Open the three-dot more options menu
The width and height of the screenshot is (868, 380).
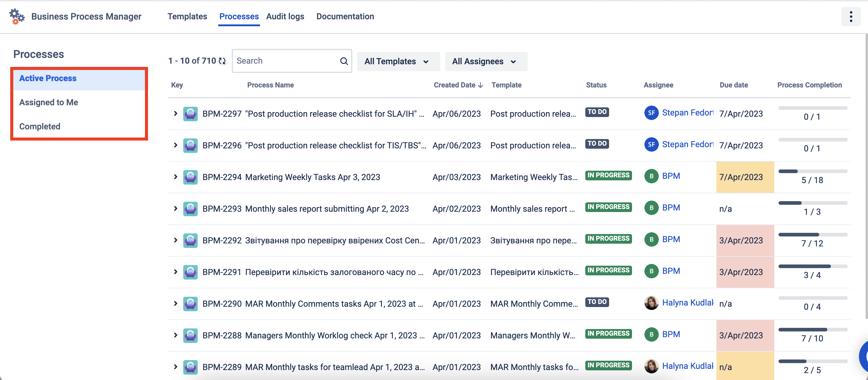coord(851,17)
